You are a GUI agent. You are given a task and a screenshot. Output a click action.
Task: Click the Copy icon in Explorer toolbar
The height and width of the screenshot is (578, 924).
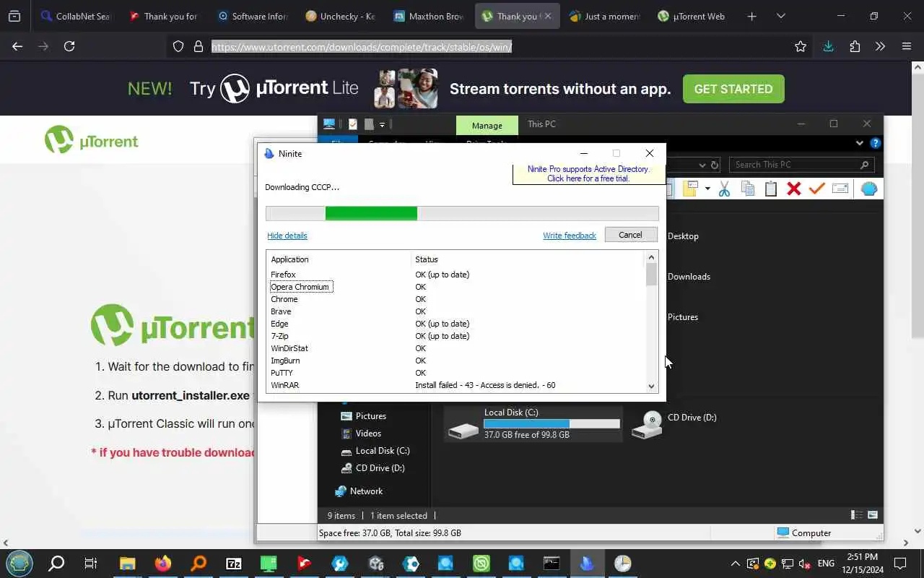pyautogui.click(x=748, y=189)
